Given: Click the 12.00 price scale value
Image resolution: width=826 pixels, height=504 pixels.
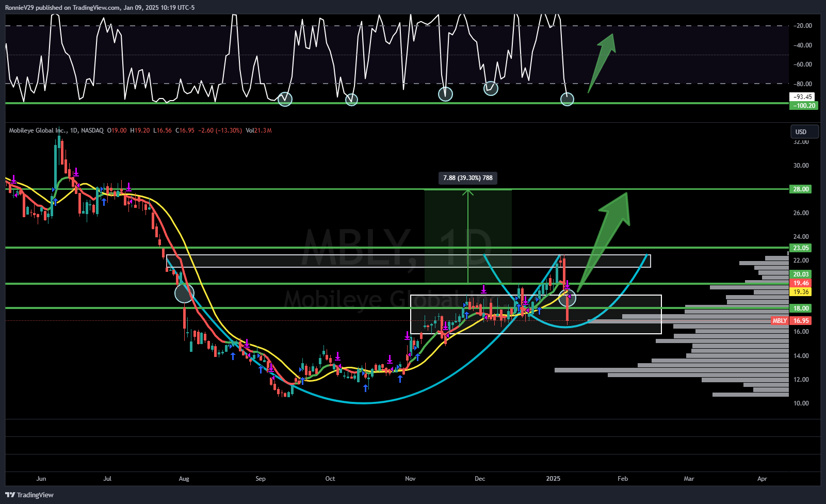Looking at the screenshot, I should [x=801, y=380].
